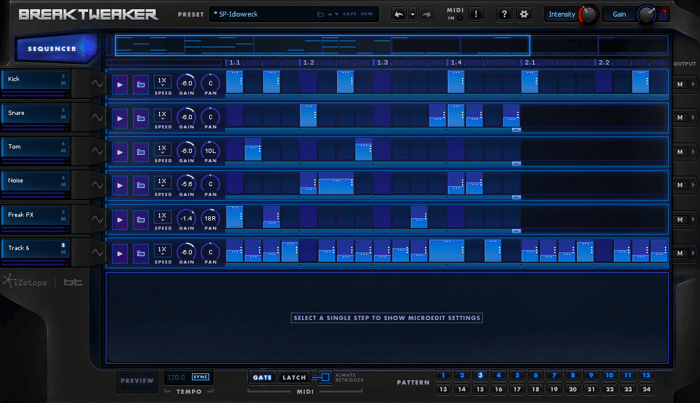The height and width of the screenshot is (403, 700).
Task: Open Tom generator waveform icon
Action: click(x=97, y=151)
